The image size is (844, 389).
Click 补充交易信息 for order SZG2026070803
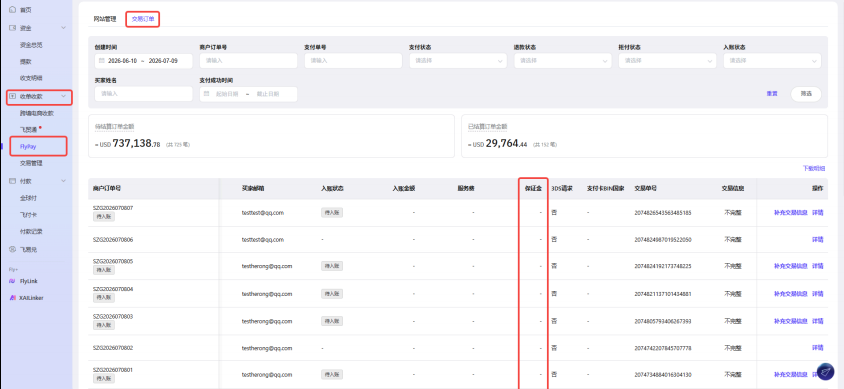coord(791,321)
